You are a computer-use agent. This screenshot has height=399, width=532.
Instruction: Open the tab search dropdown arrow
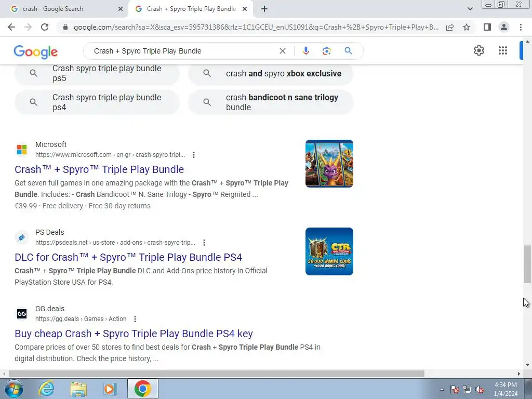pyautogui.click(x=470, y=9)
